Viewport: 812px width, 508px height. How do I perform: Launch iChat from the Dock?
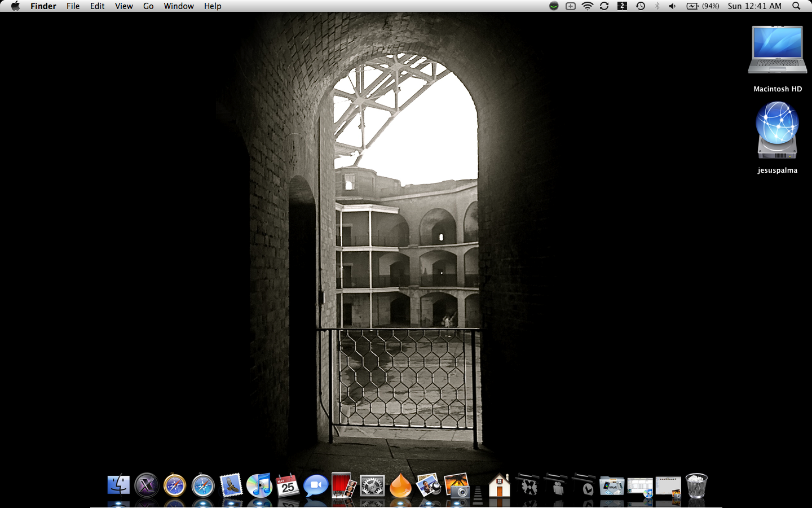pyautogui.click(x=316, y=485)
